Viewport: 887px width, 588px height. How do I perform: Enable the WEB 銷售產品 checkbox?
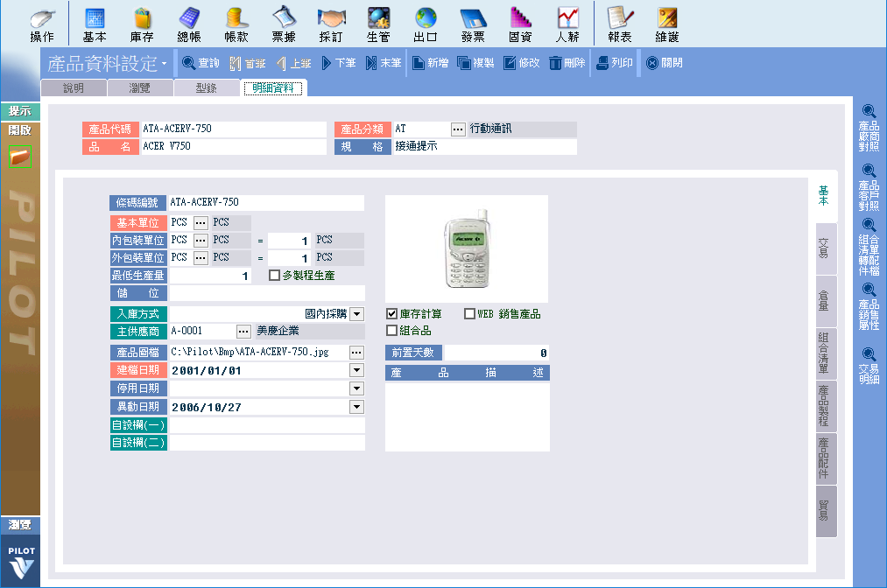[470, 314]
